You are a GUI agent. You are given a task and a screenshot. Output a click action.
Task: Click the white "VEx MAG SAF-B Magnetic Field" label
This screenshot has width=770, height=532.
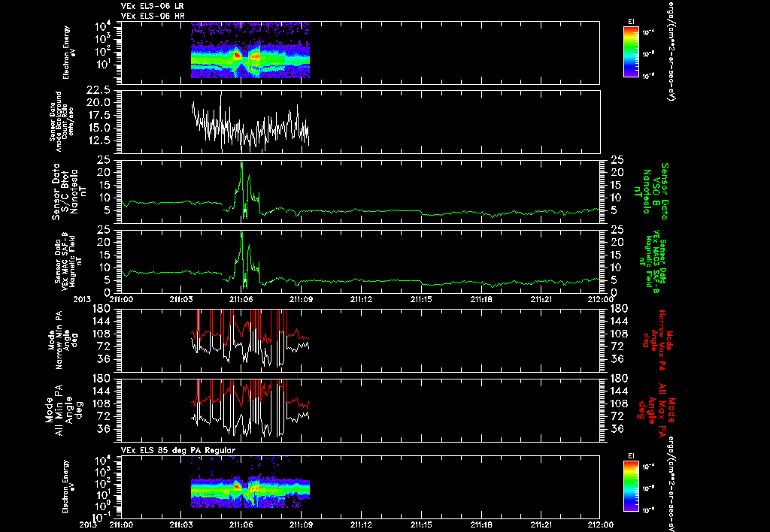click(68, 262)
